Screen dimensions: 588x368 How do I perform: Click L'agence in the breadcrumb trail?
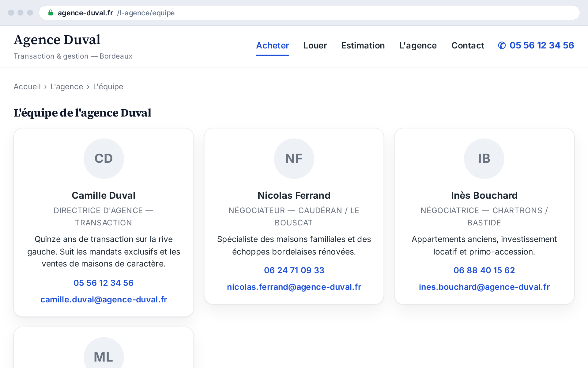67,86
